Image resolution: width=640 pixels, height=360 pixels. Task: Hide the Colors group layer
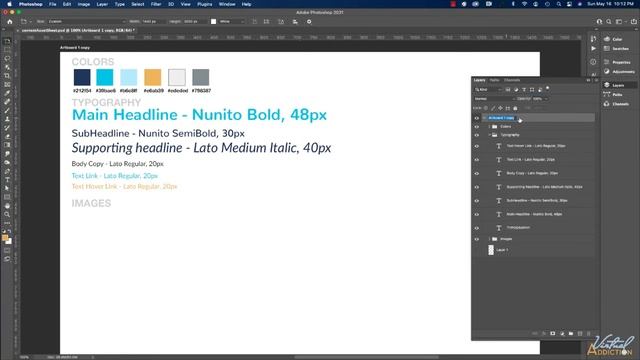click(x=476, y=127)
